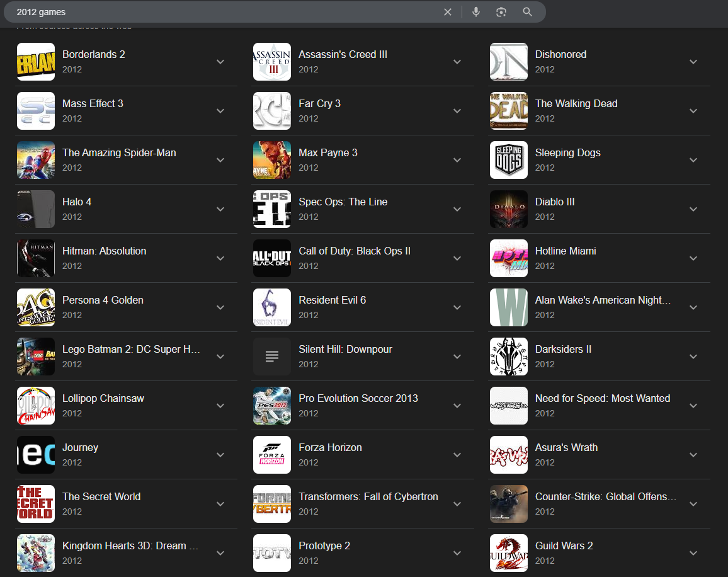Open the Borderlands 2 cover thumbnail

(36, 62)
